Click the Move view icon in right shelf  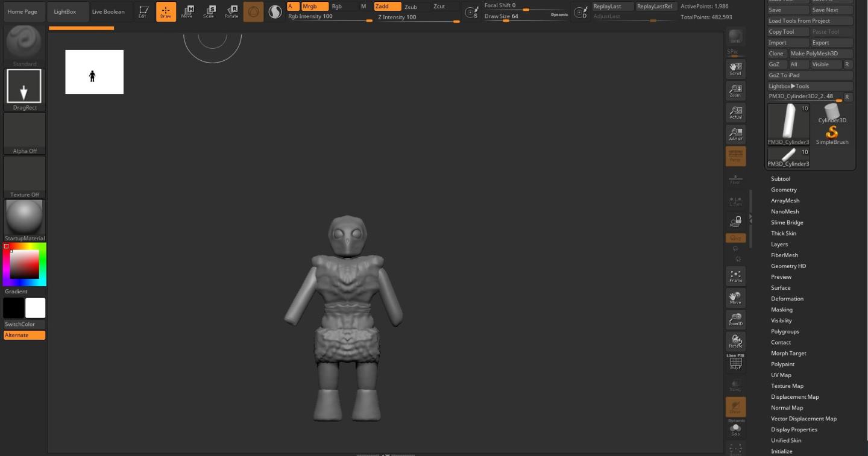pyautogui.click(x=735, y=298)
